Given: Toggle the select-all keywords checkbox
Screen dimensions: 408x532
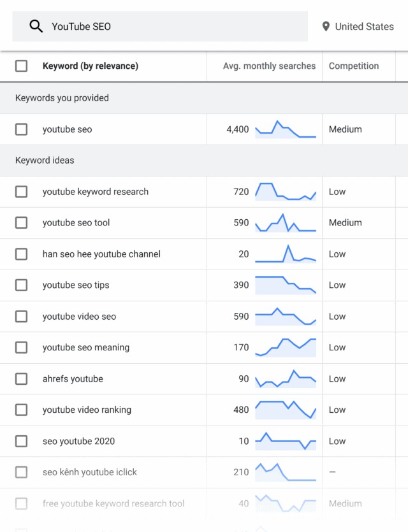Looking at the screenshot, I should [22, 66].
